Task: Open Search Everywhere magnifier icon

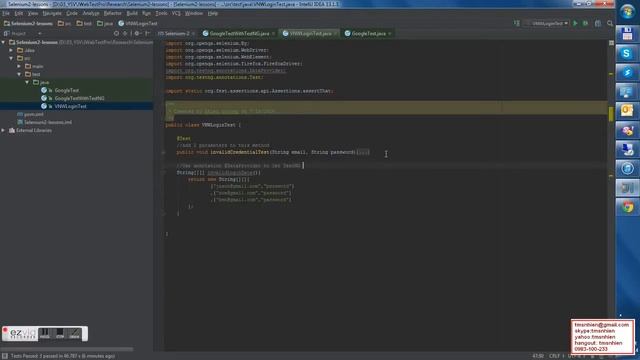Action: point(610,23)
